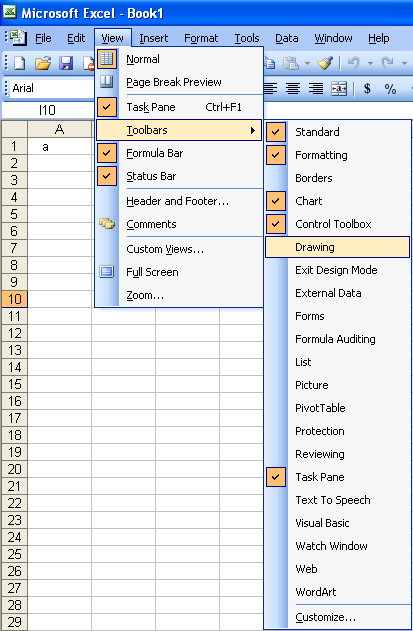
Task: Click the Undo arrow icon
Action: coord(353,63)
